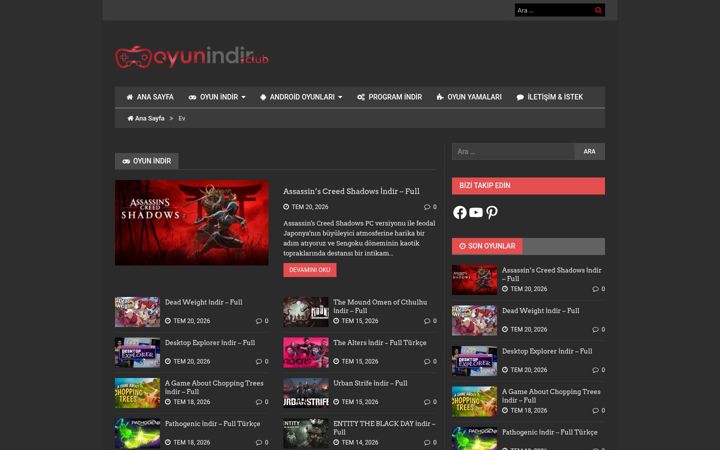Image resolution: width=720 pixels, height=450 pixels.
Task: Click comment icon on Desktop Explorer main list row
Action: tap(259, 361)
